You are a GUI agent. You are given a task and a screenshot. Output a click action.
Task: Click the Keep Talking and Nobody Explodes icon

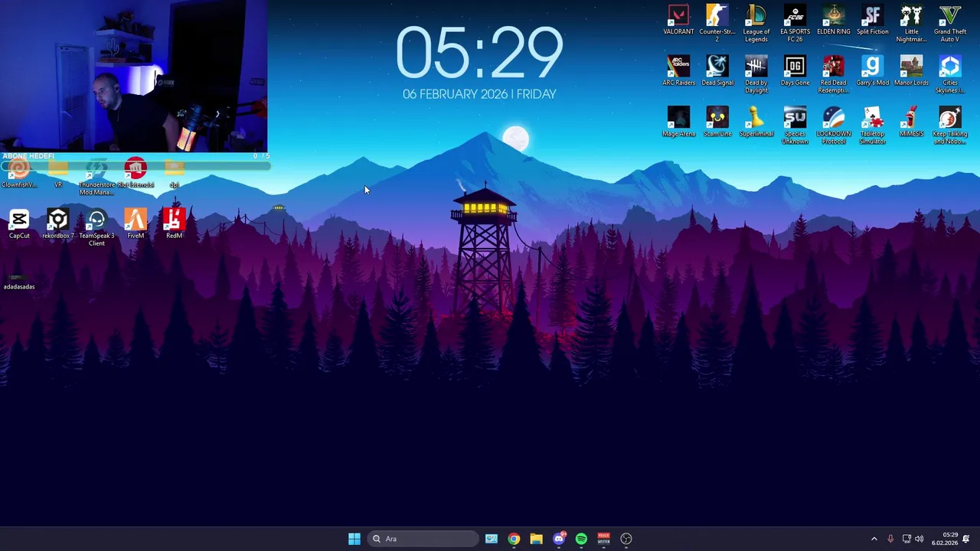[x=950, y=126]
